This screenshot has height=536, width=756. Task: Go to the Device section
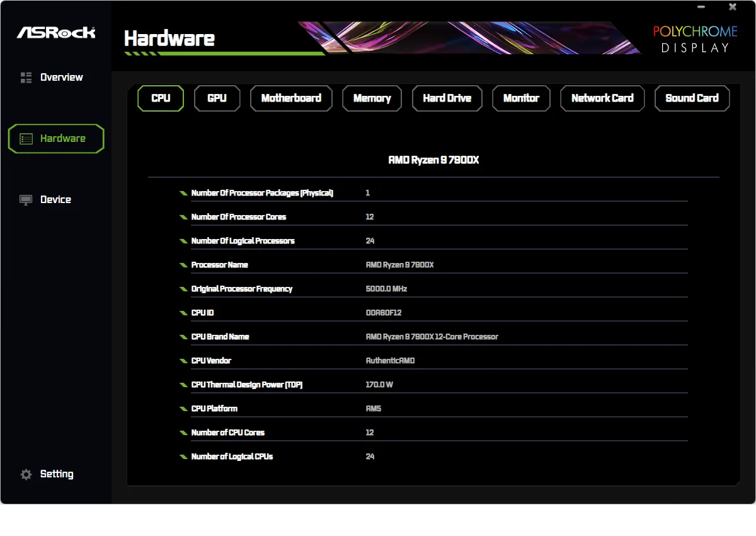pos(55,200)
